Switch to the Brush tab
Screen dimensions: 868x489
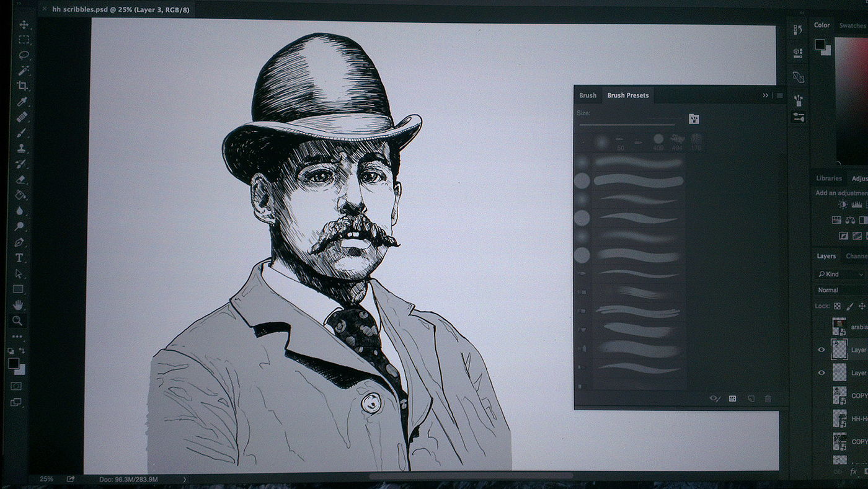click(x=588, y=95)
